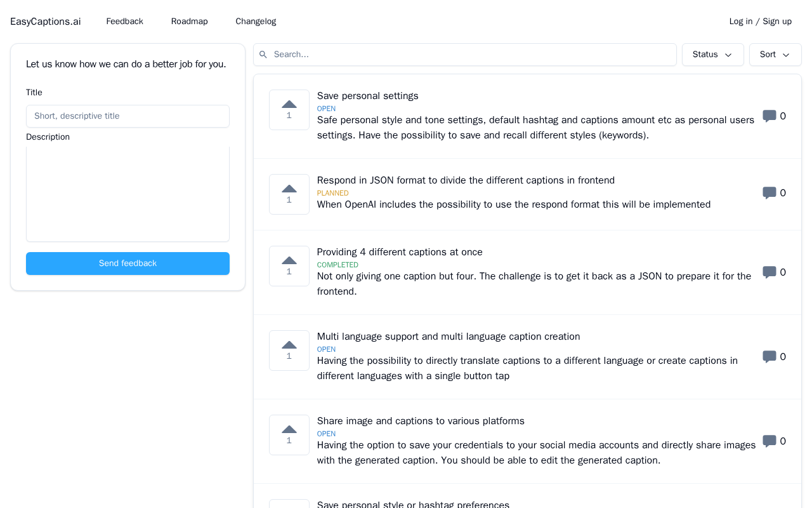
Task: Open comments on Save personal settings
Action: (x=774, y=116)
